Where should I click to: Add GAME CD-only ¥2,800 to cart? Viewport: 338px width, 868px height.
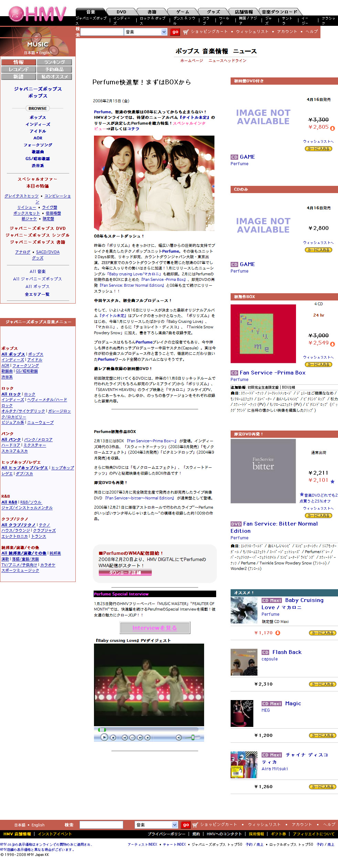point(318,250)
